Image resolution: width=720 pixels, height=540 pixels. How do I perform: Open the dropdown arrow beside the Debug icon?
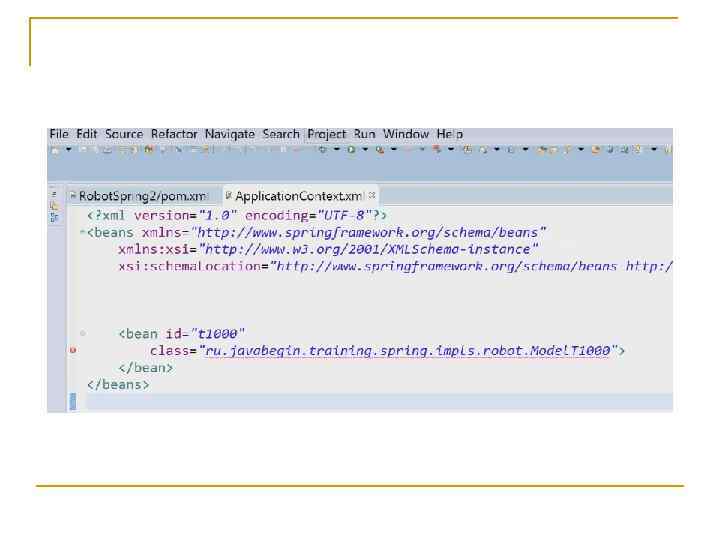(337, 150)
